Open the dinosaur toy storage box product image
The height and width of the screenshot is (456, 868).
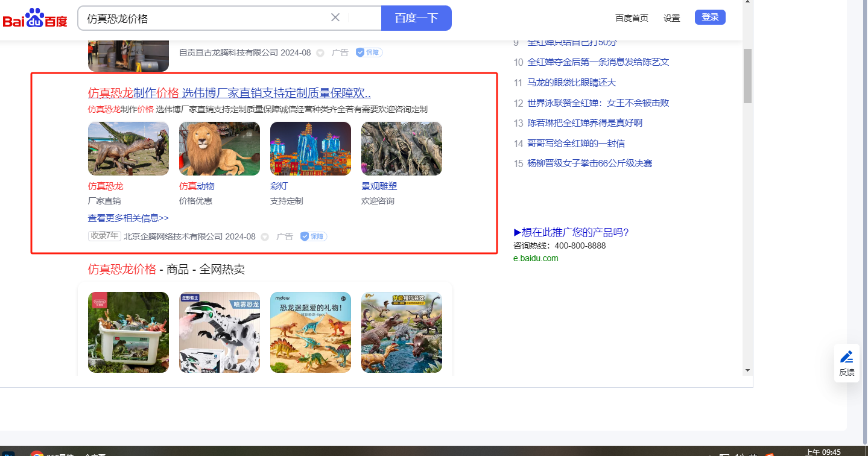128,332
